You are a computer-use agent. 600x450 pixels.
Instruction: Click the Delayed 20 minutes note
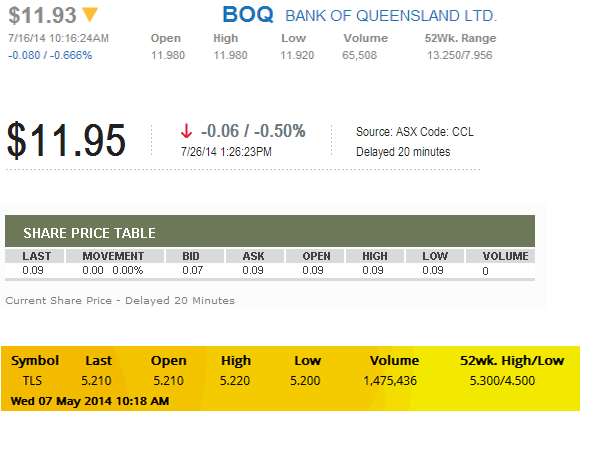(x=403, y=152)
